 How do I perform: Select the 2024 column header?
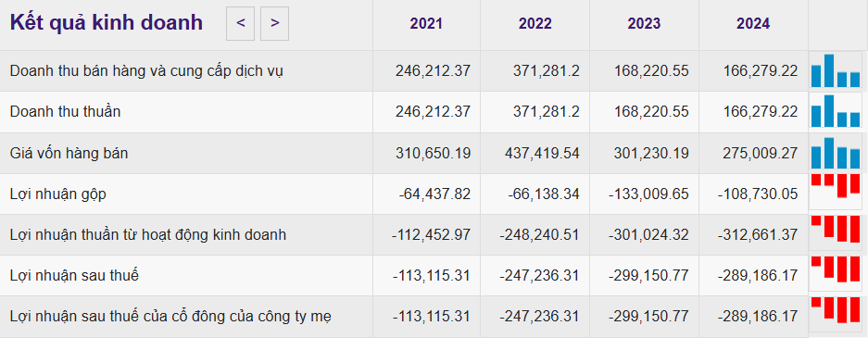click(753, 23)
